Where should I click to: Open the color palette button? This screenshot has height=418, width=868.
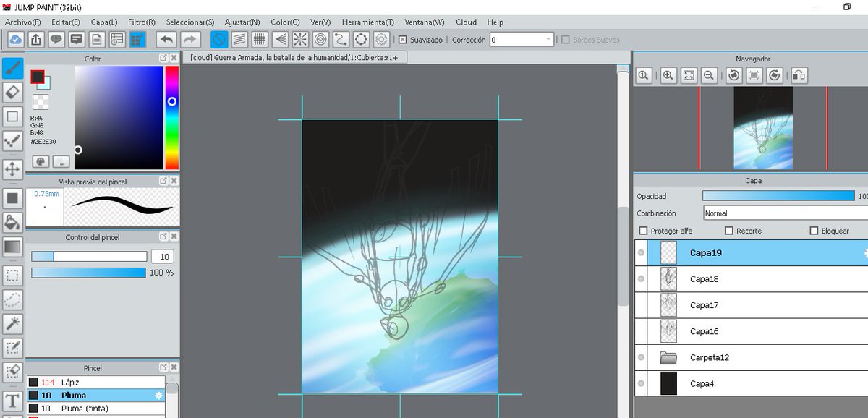point(41,161)
